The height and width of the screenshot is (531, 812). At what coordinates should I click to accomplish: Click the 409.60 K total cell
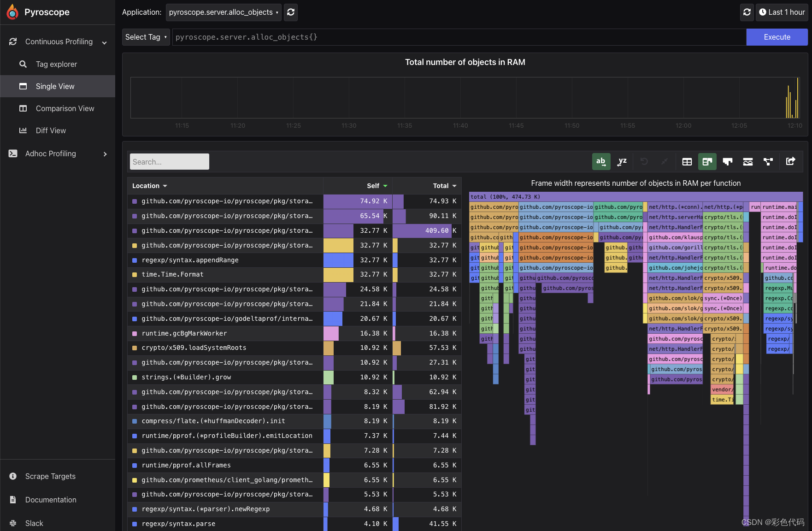(x=427, y=230)
